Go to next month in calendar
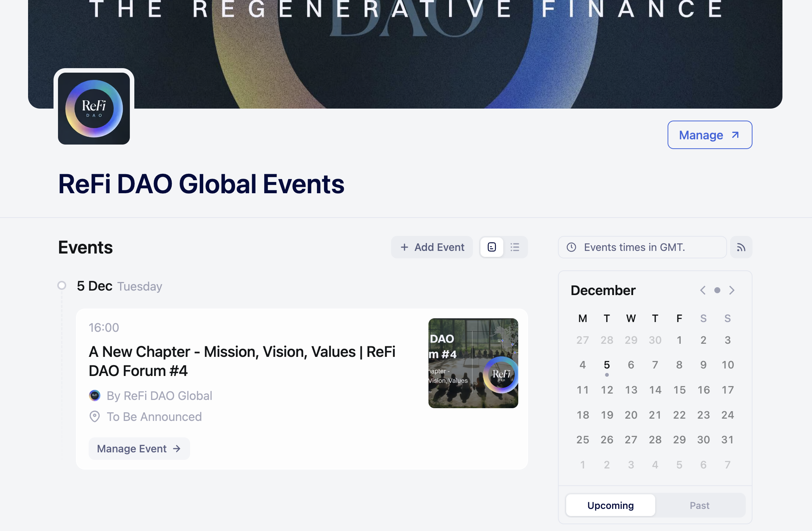 (x=732, y=290)
